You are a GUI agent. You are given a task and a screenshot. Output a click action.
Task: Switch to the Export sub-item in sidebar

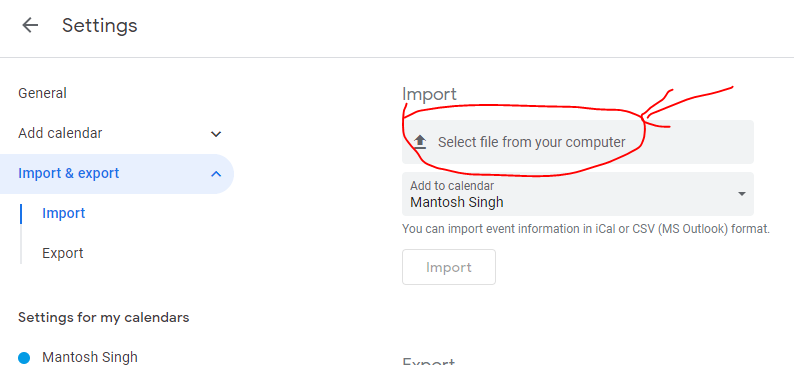point(63,253)
